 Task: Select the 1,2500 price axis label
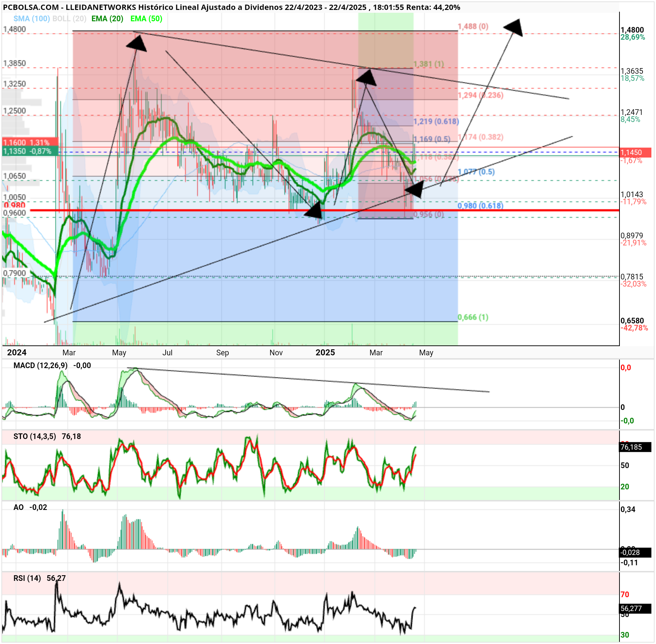point(15,111)
